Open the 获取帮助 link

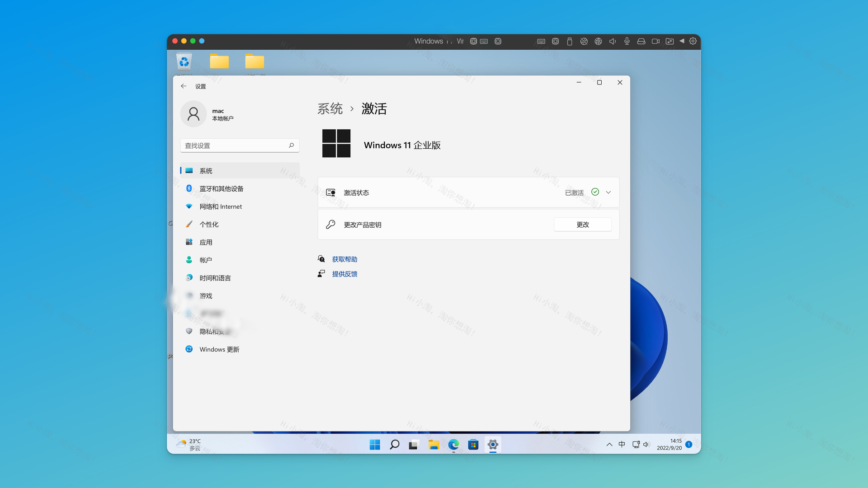pyautogui.click(x=344, y=259)
